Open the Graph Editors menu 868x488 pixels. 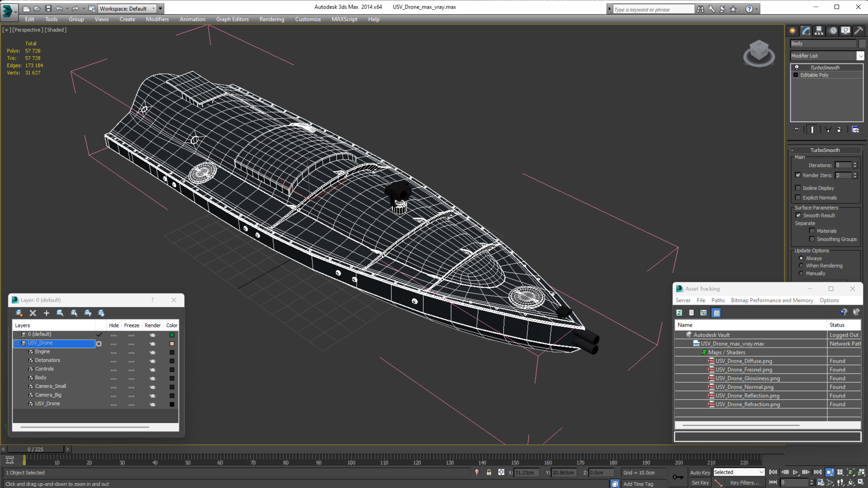click(232, 19)
